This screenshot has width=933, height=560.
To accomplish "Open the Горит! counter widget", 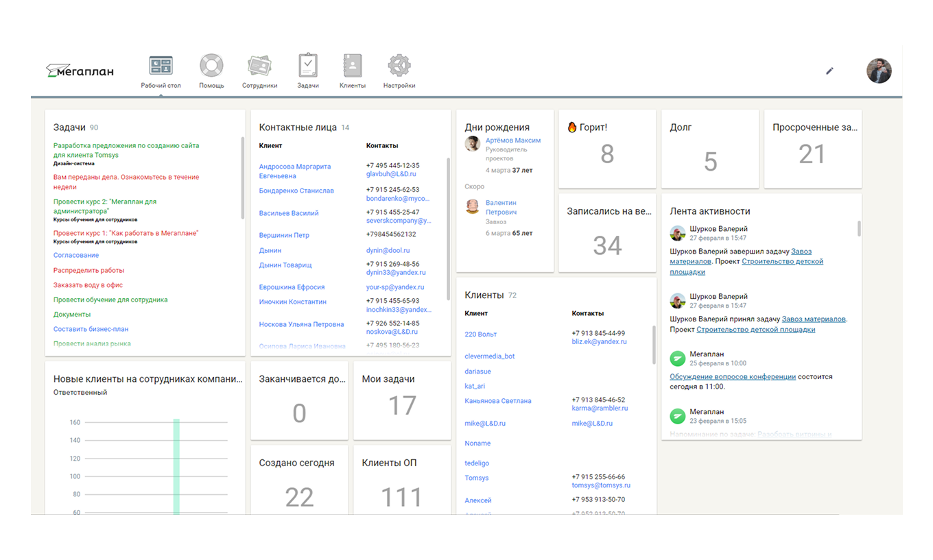I will click(606, 149).
